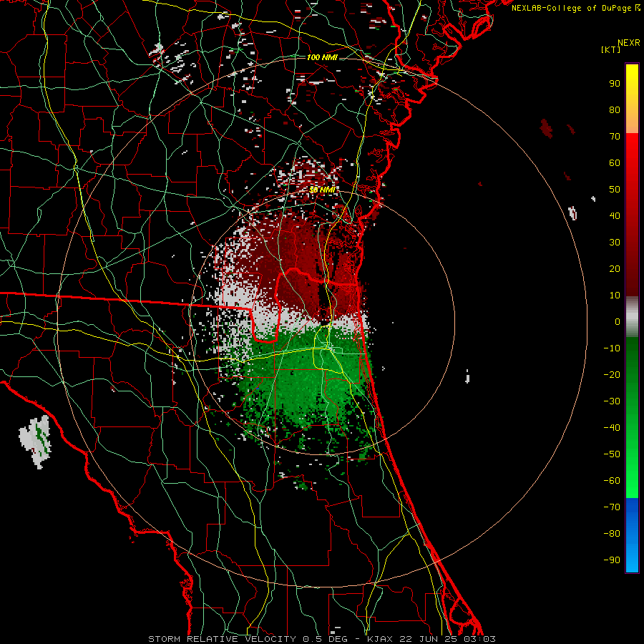Screen dimensions: 644x644
Task: Click the 50 NMI range ring label
Action: (323, 190)
